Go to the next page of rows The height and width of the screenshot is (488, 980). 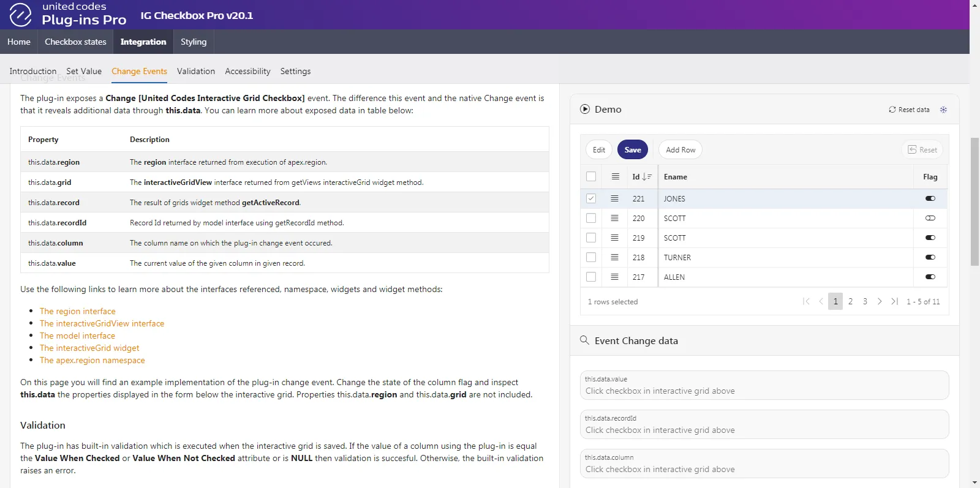click(x=880, y=301)
